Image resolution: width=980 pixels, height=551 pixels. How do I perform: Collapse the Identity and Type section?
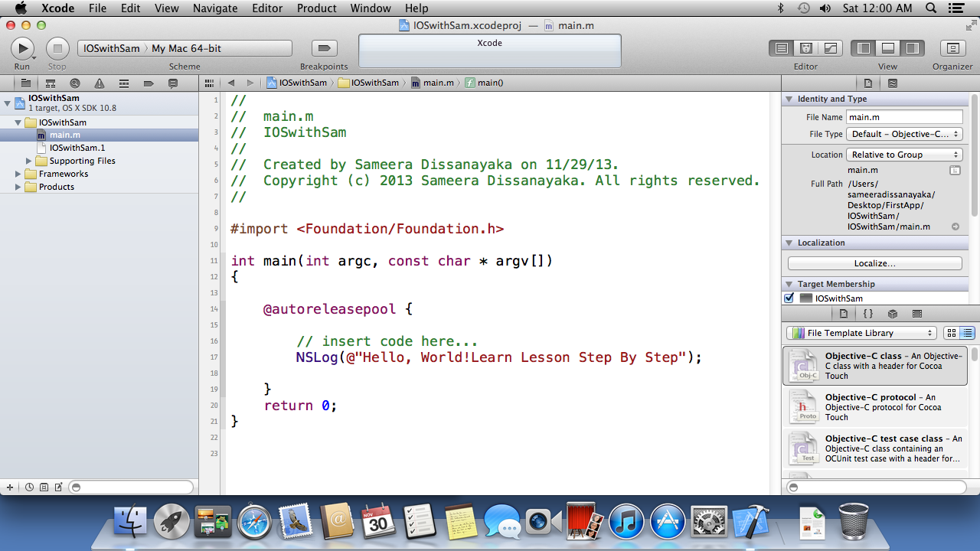pyautogui.click(x=789, y=99)
